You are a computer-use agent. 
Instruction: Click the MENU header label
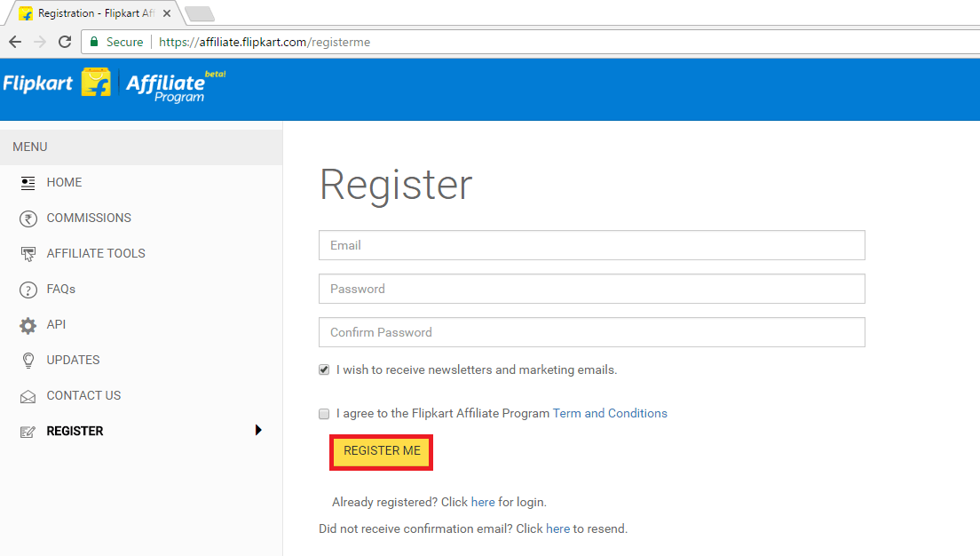(x=30, y=147)
